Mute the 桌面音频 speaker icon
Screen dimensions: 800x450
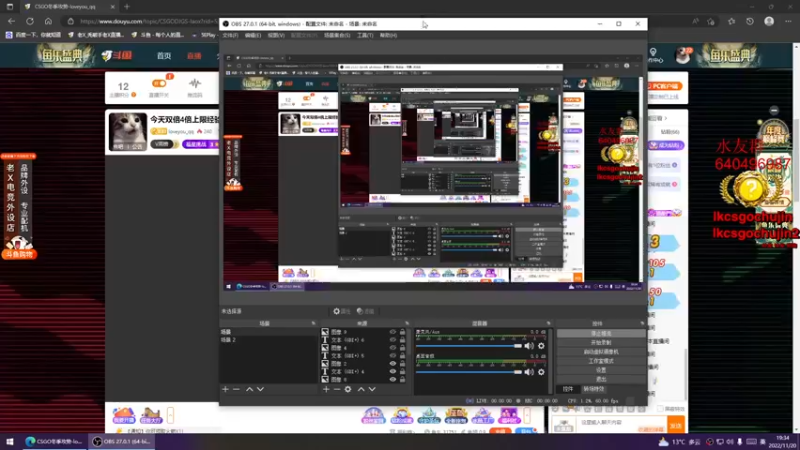[529, 372]
